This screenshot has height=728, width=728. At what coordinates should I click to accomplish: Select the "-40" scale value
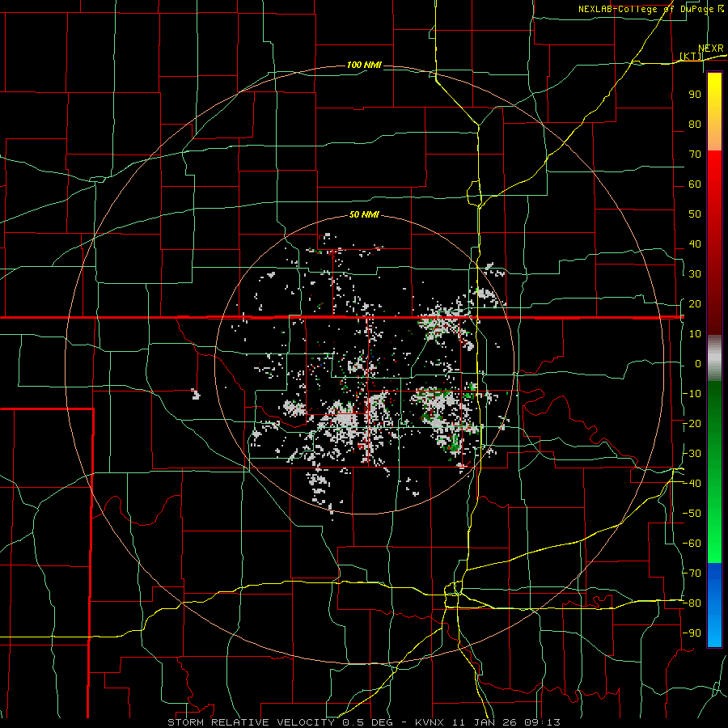click(x=692, y=484)
